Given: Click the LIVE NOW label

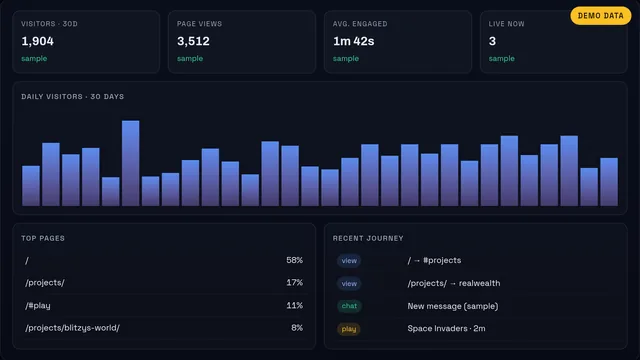Looking at the screenshot, I should (x=507, y=24).
